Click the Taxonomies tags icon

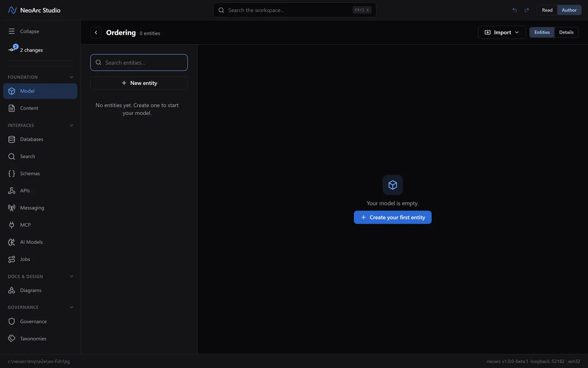(x=12, y=339)
